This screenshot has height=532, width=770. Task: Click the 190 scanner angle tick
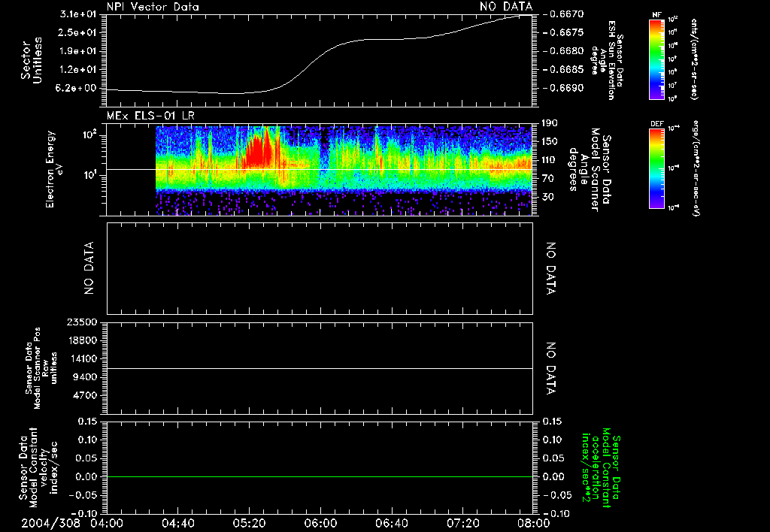click(549, 123)
